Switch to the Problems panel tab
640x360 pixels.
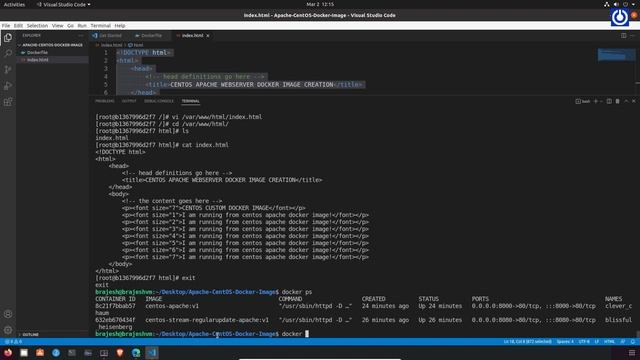pyautogui.click(x=104, y=101)
